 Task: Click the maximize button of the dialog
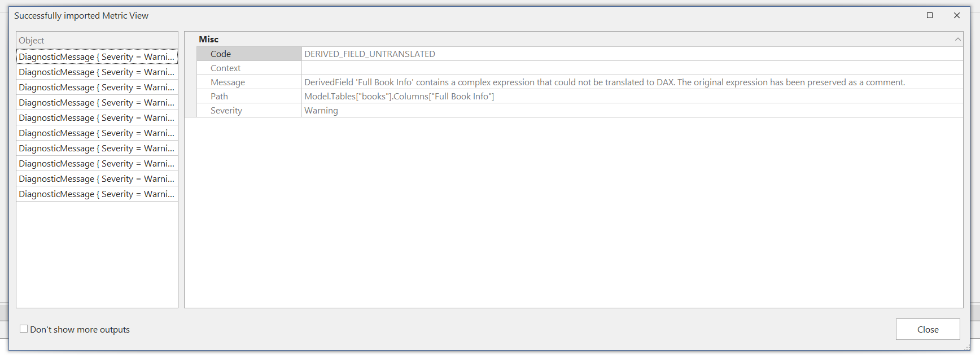click(x=930, y=15)
